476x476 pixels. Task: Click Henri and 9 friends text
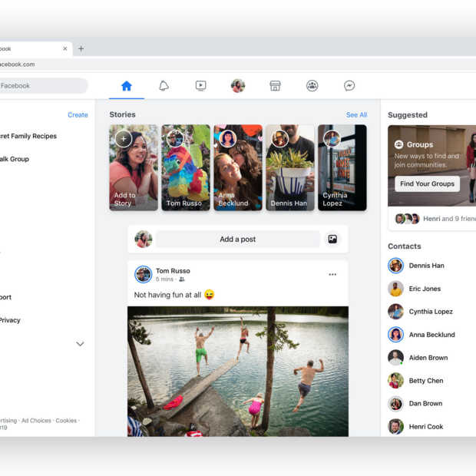pos(450,219)
